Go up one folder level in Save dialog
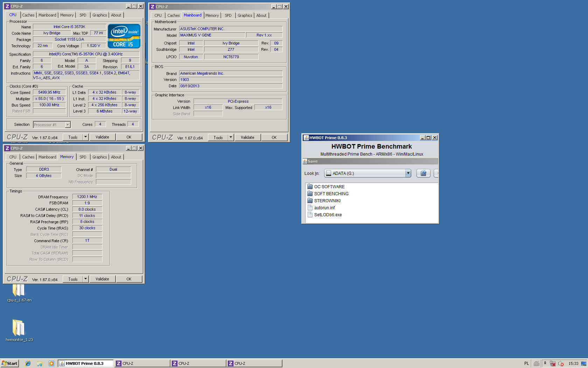 (423, 173)
